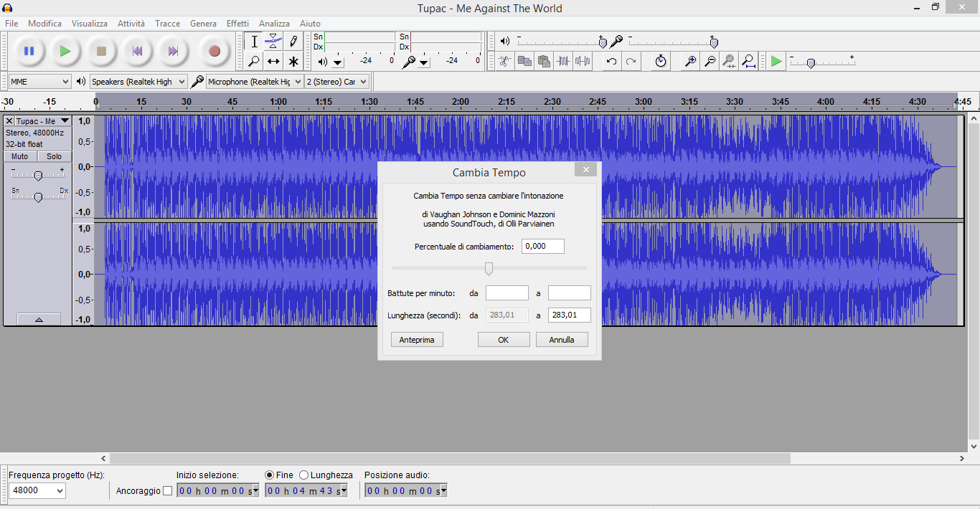Image resolution: width=980 pixels, height=509 pixels.
Task: Click the Silence audio icon
Action: [583, 62]
